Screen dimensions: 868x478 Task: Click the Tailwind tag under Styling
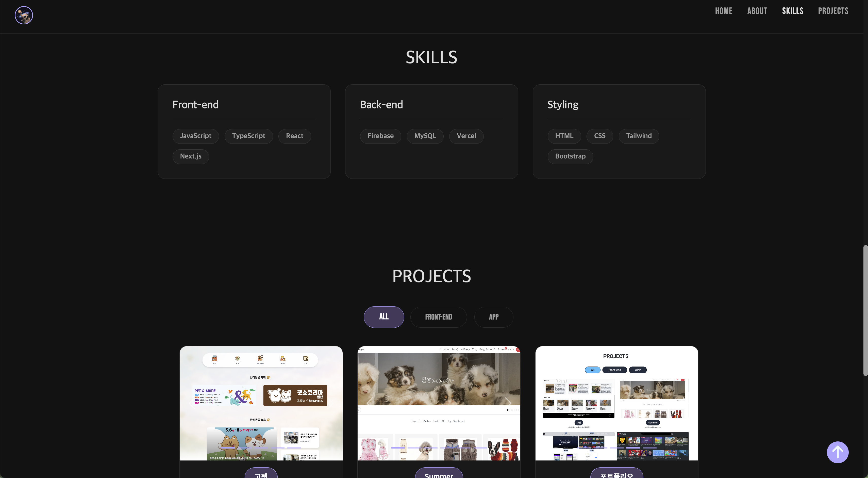coord(639,136)
